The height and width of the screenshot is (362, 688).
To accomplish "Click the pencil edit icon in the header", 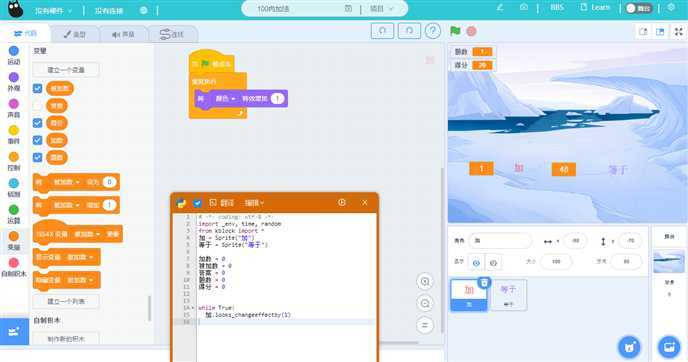I will click(x=500, y=7).
